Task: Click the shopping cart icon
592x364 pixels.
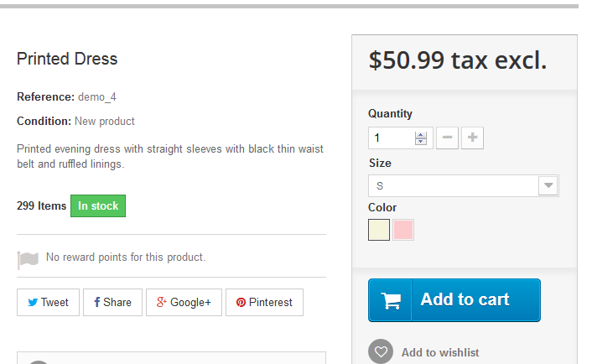Action: 391,300
